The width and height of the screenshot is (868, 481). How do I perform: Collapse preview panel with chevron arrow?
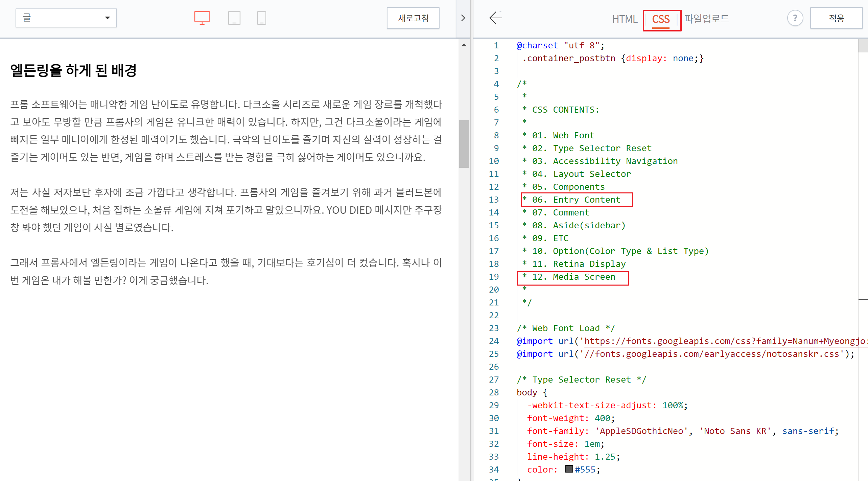[463, 18]
